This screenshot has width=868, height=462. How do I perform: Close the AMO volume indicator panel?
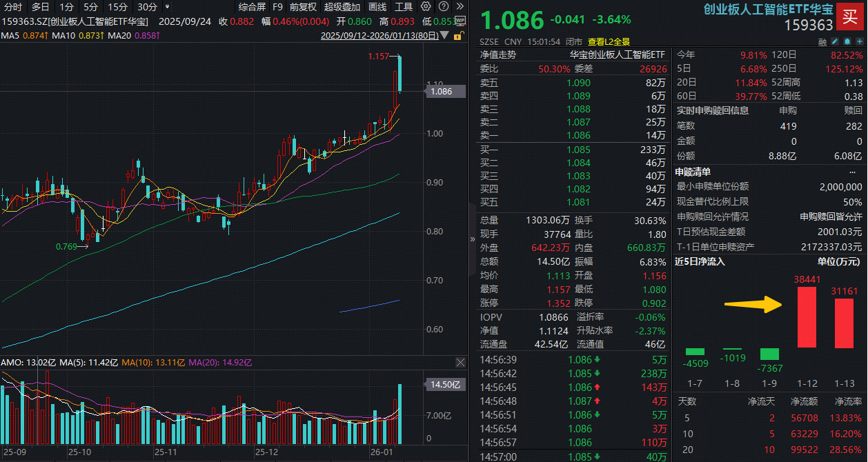461,363
